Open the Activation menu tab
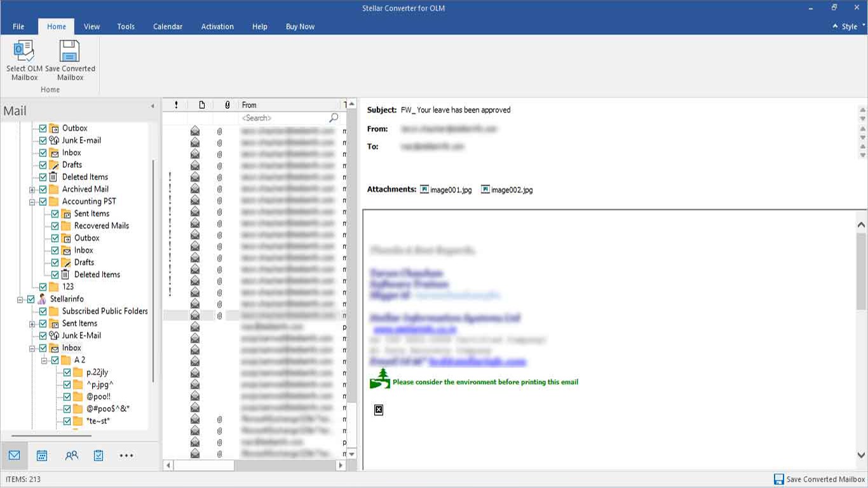 (x=217, y=27)
